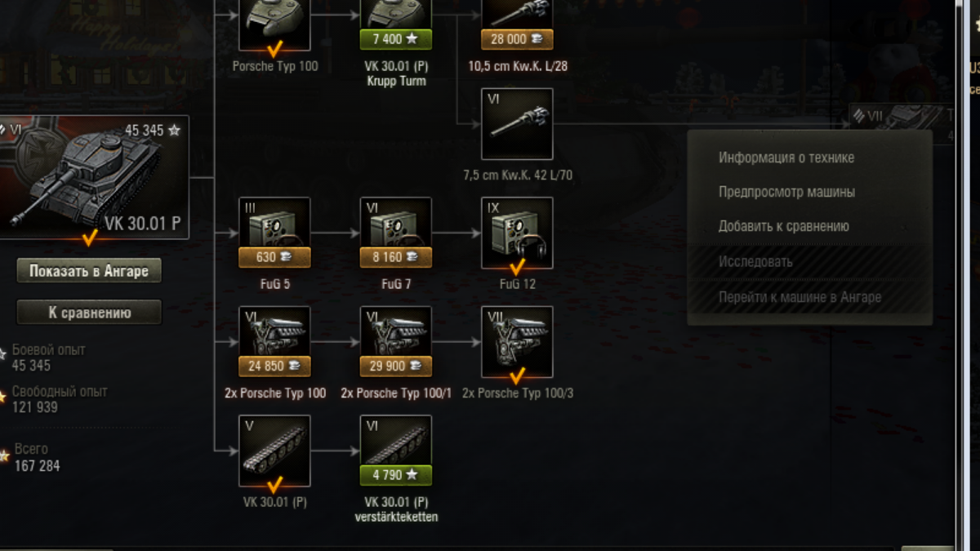Image resolution: width=980 pixels, height=551 pixels.
Task: Click the К сравнению button
Action: [89, 312]
